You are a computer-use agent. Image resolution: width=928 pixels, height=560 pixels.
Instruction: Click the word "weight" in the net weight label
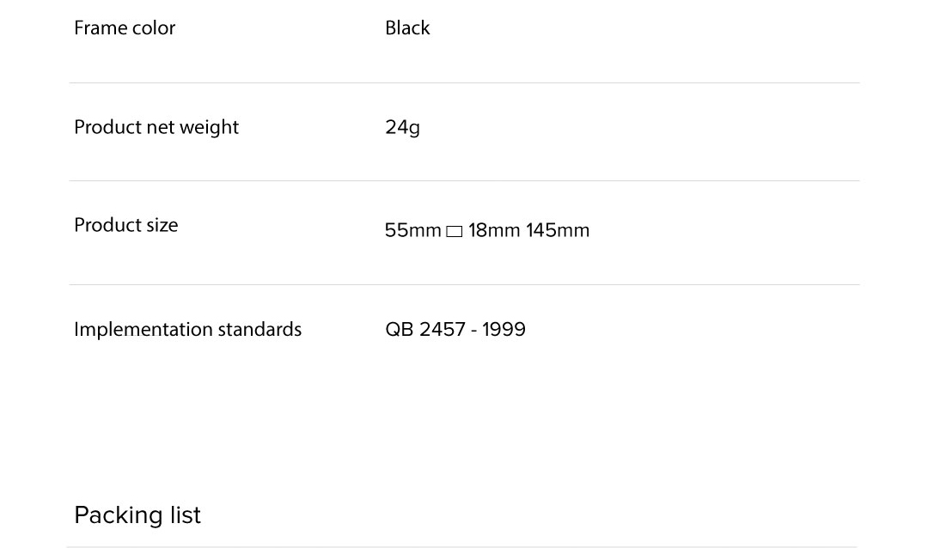pyautogui.click(x=210, y=127)
